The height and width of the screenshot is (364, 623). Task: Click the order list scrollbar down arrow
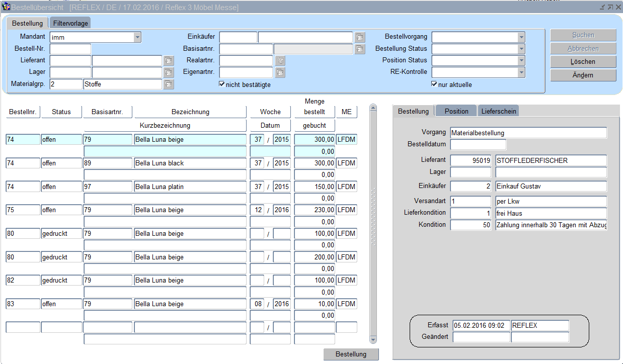click(373, 340)
